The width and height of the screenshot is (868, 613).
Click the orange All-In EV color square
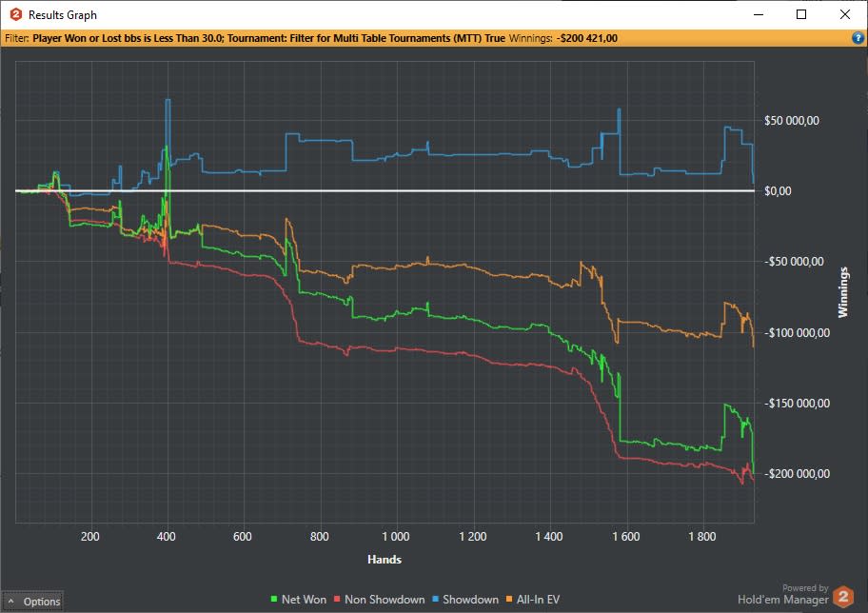click(509, 599)
